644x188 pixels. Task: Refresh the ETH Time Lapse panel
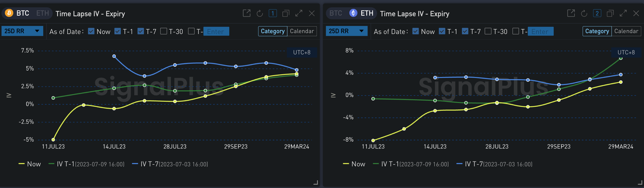click(584, 14)
